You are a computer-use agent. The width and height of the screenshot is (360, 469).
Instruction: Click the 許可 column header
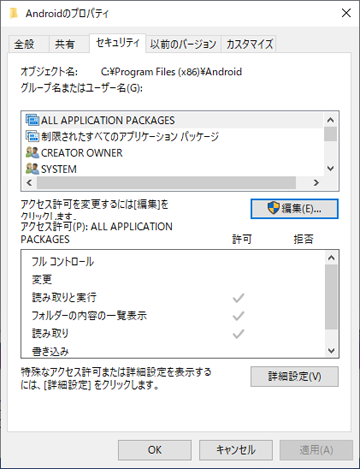pyautogui.click(x=242, y=239)
